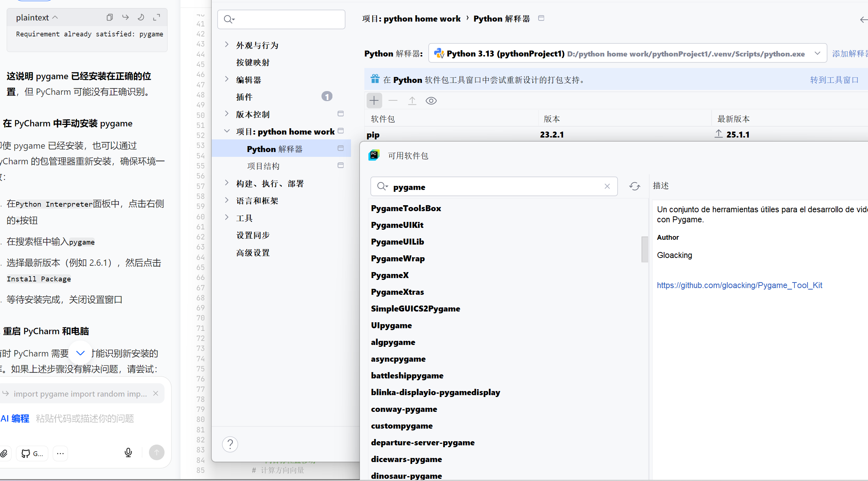Expand the plaintext code block fullscreen
Image resolution: width=868 pixels, height=481 pixels.
tap(156, 17)
